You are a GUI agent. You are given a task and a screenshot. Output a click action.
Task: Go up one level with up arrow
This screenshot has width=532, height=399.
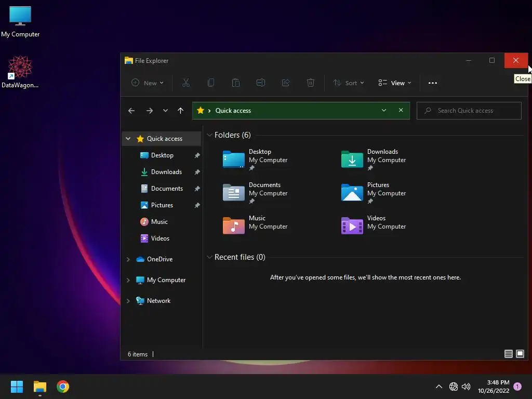[x=180, y=111]
